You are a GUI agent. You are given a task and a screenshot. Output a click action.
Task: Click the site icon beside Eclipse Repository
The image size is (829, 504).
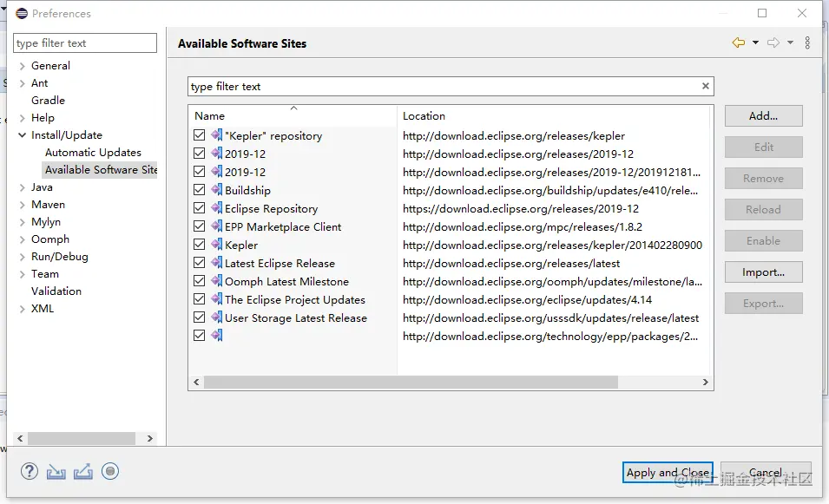(x=217, y=208)
